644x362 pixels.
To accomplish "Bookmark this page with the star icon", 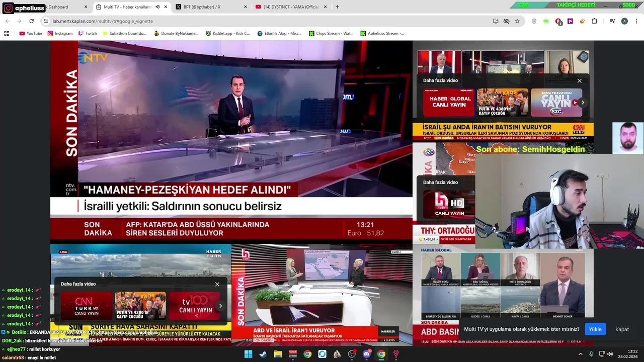I will pos(517,21).
